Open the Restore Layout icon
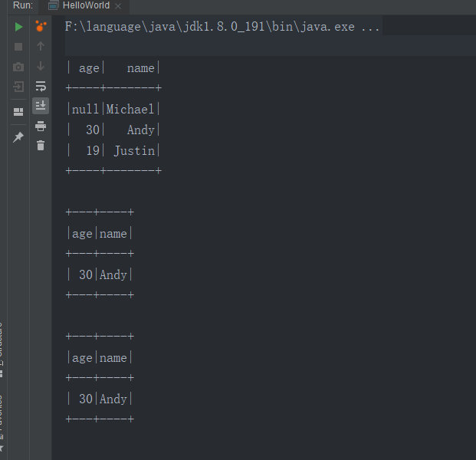This screenshot has height=460, width=476. [x=18, y=112]
